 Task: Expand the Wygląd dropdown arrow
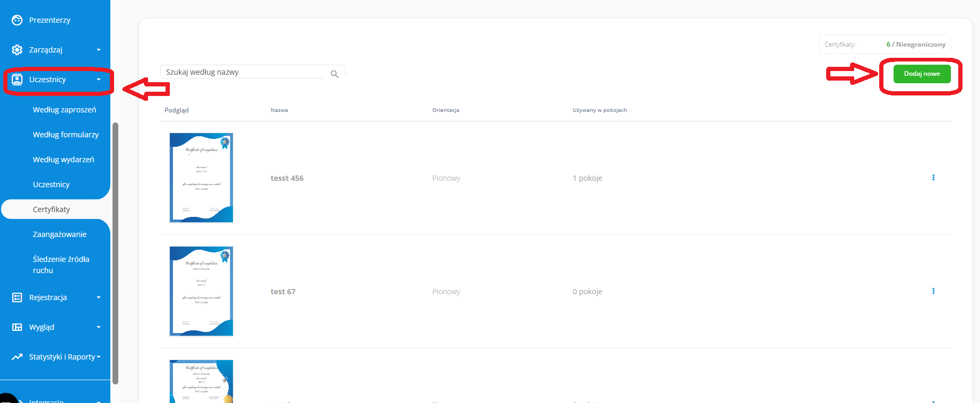(x=99, y=327)
